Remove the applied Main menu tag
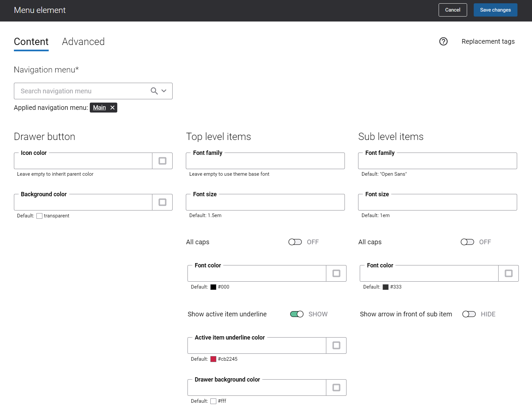 [x=112, y=108]
